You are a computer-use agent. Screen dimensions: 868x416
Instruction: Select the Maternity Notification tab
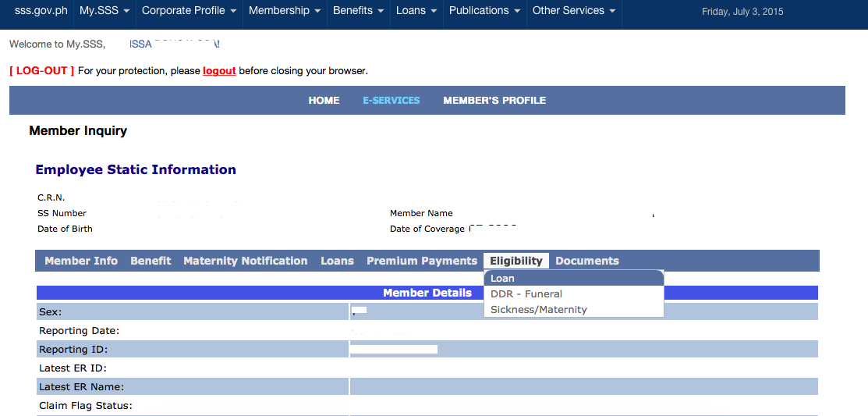(x=246, y=261)
